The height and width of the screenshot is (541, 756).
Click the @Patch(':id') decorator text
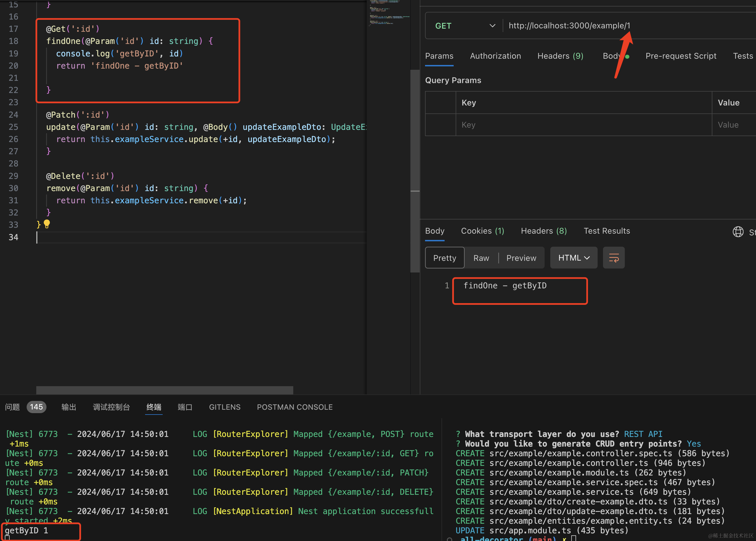pos(78,115)
